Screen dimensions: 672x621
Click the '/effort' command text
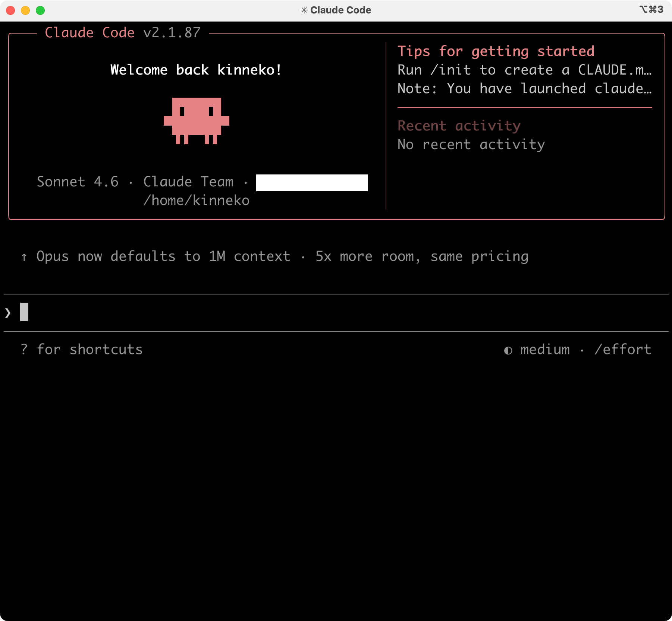tap(623, 350)
